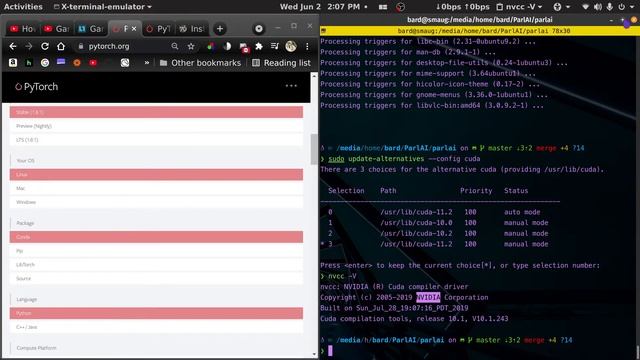Viewport: 640px width, 360px height.
Task: Select Python as the language
Action: [156, 313]
